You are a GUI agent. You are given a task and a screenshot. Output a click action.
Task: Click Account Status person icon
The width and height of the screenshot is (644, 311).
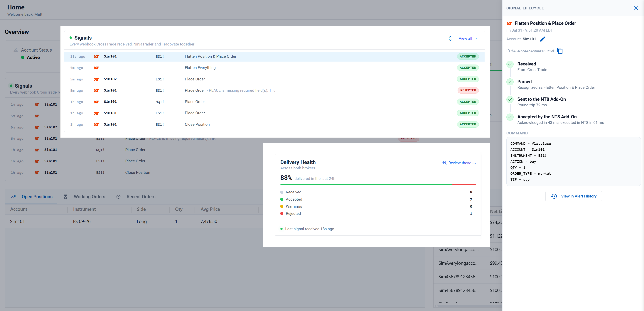coord(16,50)
